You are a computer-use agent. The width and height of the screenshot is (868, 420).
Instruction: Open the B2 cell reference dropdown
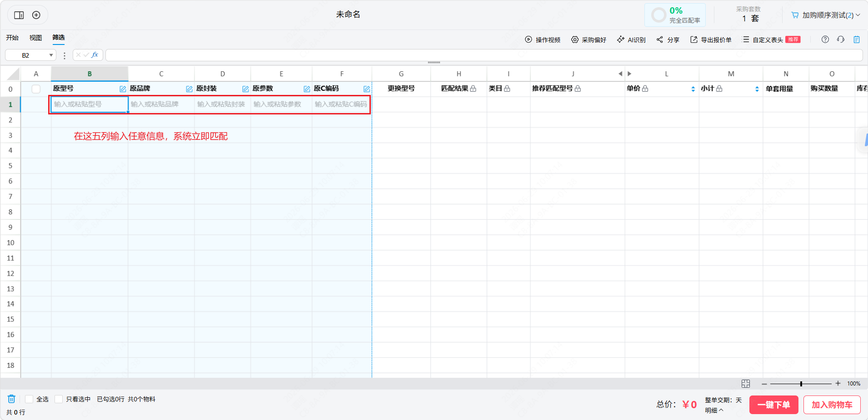pyautogui.click(x=51, y=55)
